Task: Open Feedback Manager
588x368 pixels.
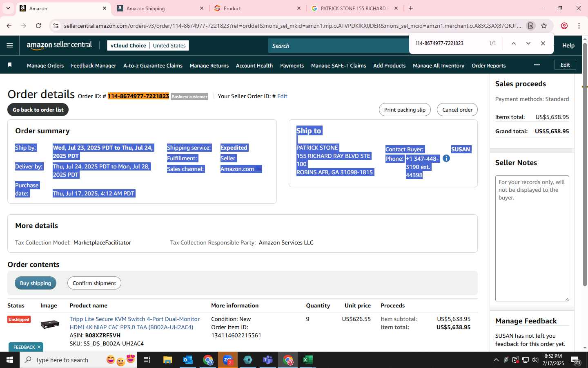Action: tap(94, 65)
